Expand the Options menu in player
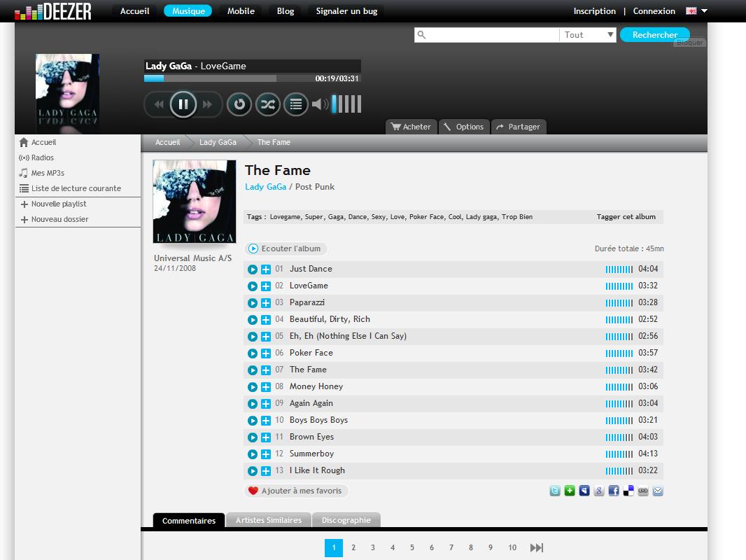The height and width of the screenshot is (560, 746). (x=463, y=127)
